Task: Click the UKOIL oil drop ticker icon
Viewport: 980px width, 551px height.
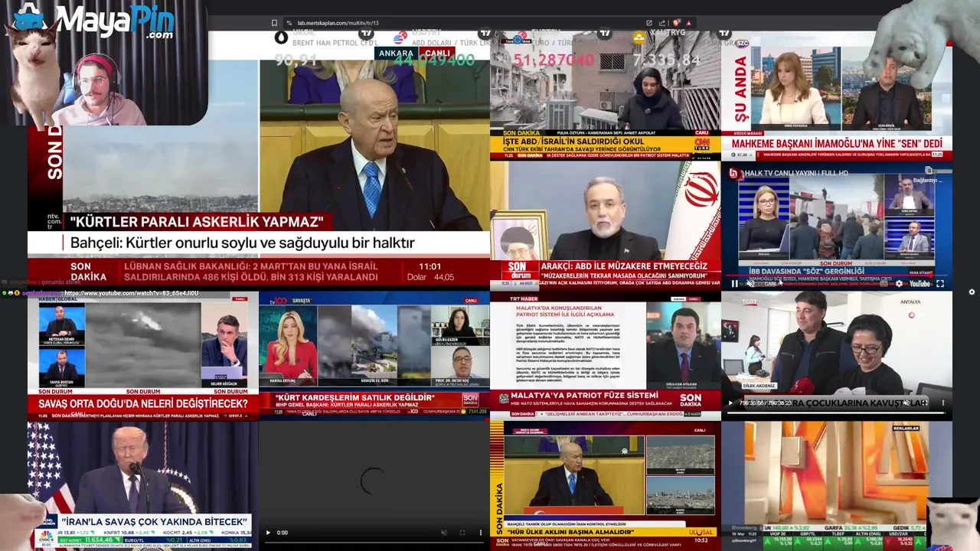Action: pos(282,36)
